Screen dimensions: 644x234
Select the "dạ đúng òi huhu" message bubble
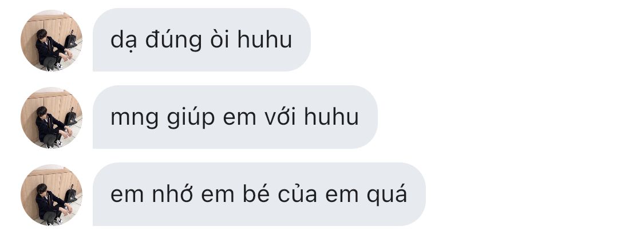pos(202,40)
